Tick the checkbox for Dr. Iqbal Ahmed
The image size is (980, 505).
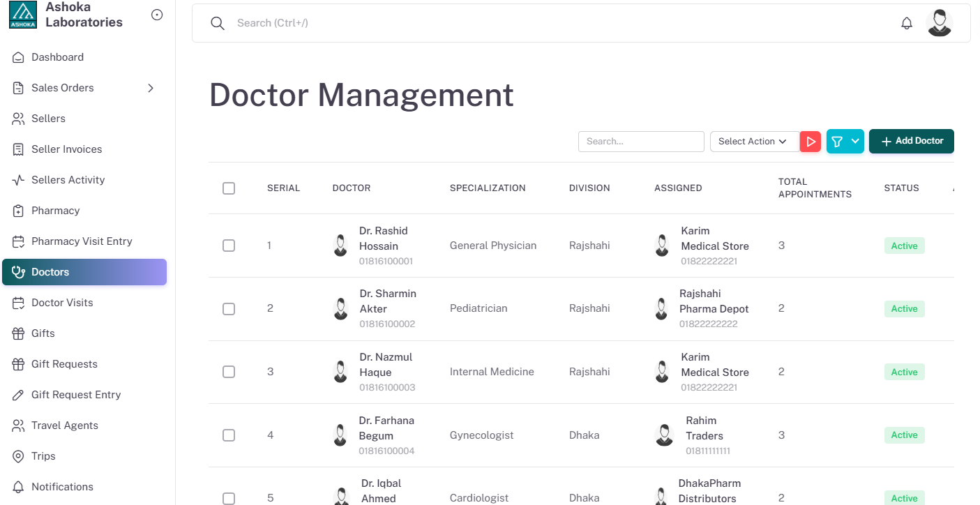pyautogui.click(x=229, y=499)
